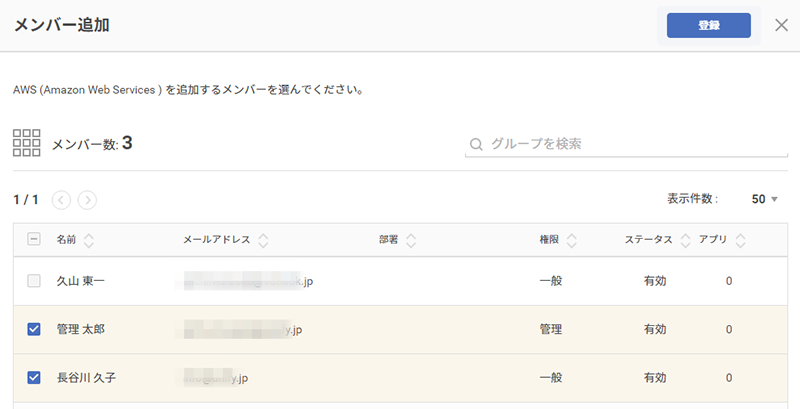This screenshot has width=800, height=409.
Task: Sort by ステータス column arrows
Action: (685, 240)
